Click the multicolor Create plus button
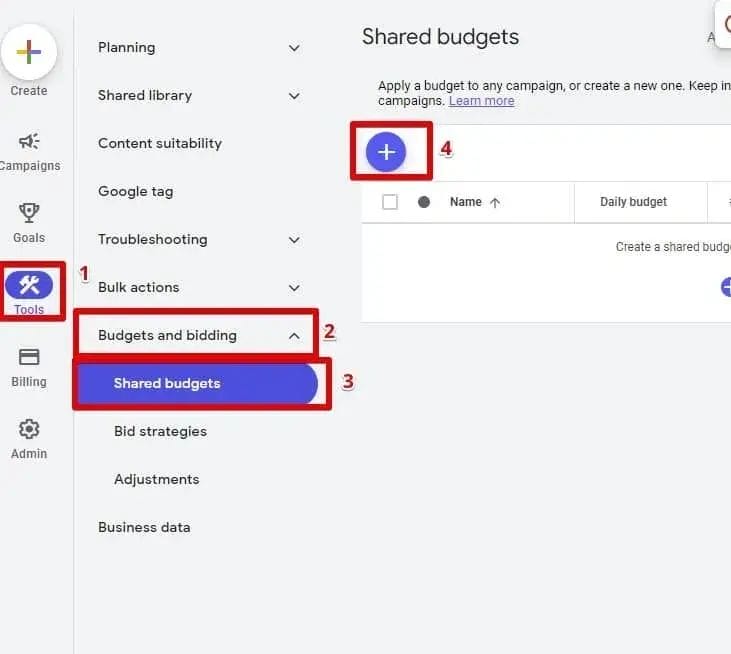The height and width of the screenshot is (654, 731). [x=29, y=52]
